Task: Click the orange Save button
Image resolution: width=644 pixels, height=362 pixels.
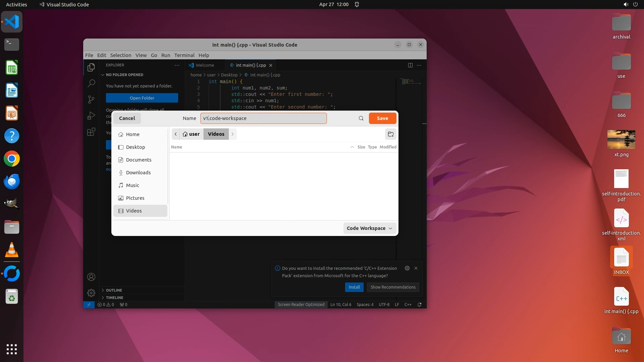Action: 382,118
